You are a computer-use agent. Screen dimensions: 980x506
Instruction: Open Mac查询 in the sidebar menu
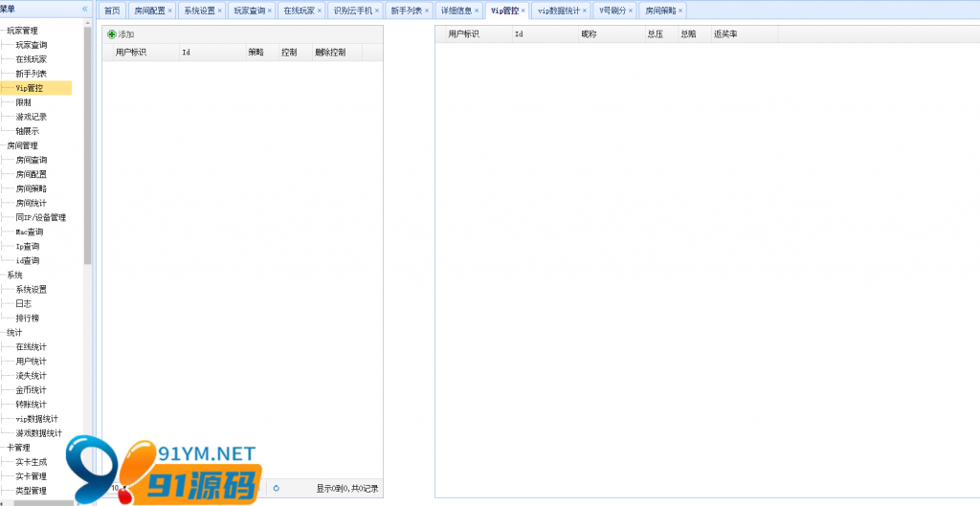click(x=30, y=231)
